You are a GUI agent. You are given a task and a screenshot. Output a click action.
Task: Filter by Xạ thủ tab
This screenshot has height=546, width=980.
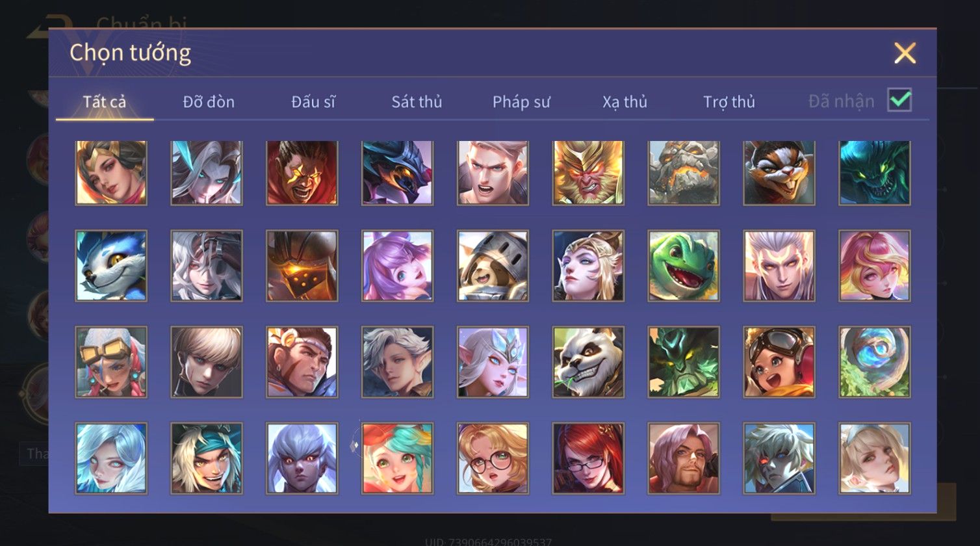[x=625, y=102]
